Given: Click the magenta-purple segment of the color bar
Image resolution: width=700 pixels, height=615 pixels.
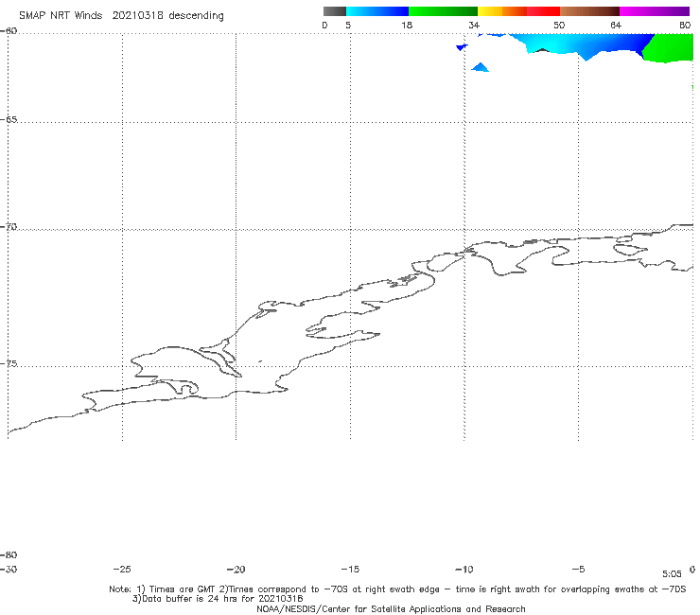Looking at the screenshot, I should [655, 11].
